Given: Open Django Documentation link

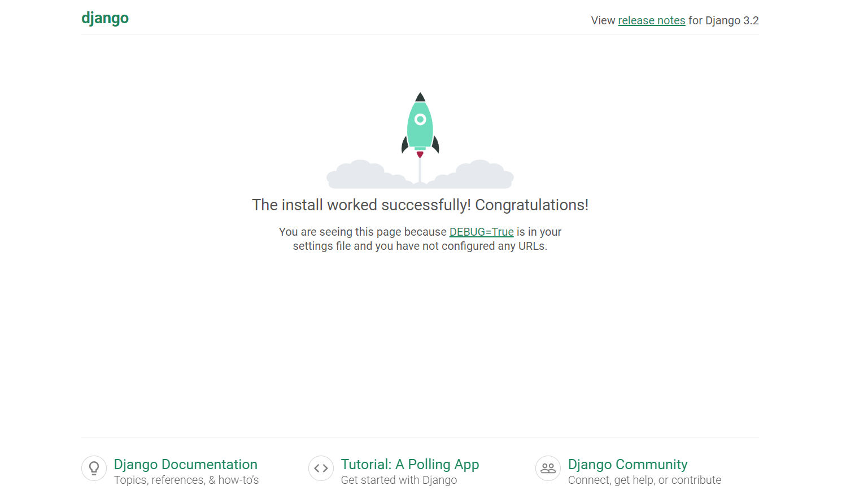Looking at the screenshot, I should pyautogui.click(x=186, y=464).
